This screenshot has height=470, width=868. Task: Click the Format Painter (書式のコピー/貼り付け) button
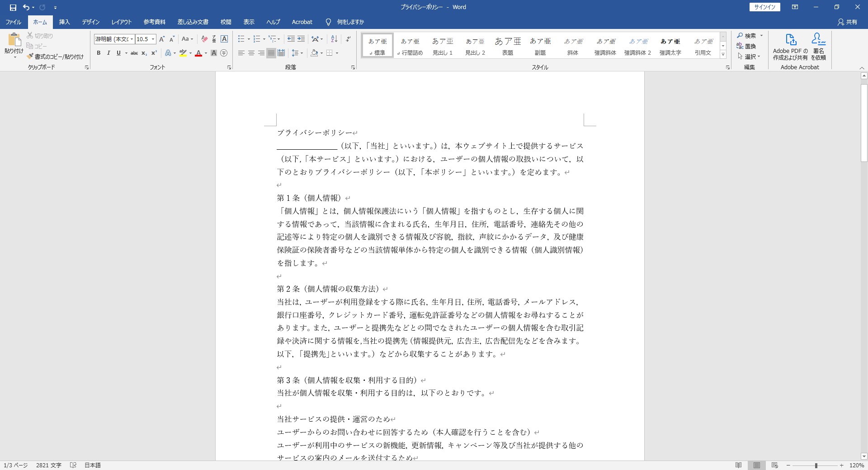[x=55, y=57]
